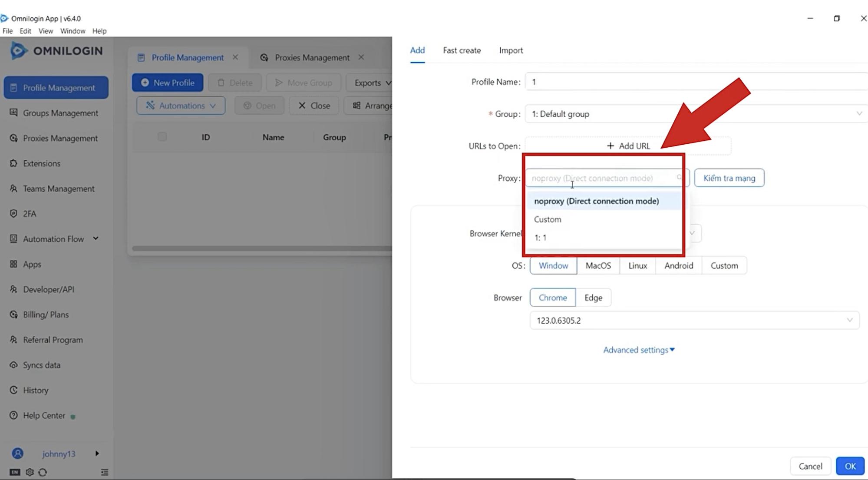Click the horizontal scrollbar under profile table

pyautogui.click(x=262, y=248)
